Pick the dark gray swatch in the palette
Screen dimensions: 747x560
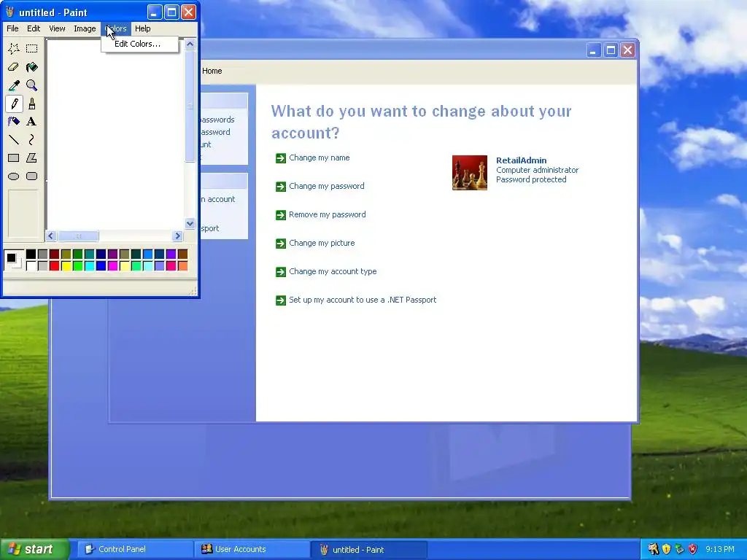coord(43,254)
